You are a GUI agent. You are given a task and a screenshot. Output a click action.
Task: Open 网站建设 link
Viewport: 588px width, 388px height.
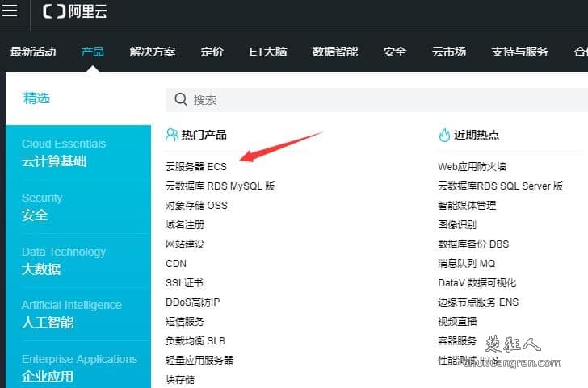[185, 244]
